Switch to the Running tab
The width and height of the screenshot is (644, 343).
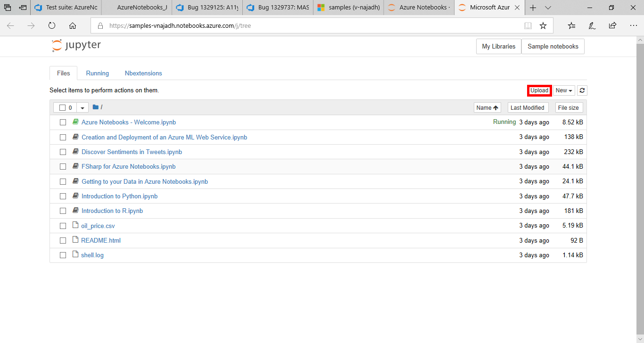[97, 73]
